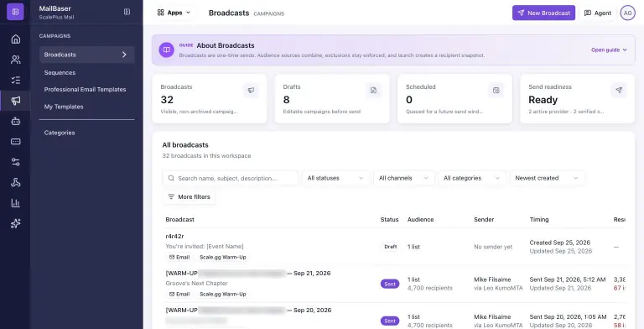Expand Open guide chevron
The image size is (644, 329).
pos(625,50)
